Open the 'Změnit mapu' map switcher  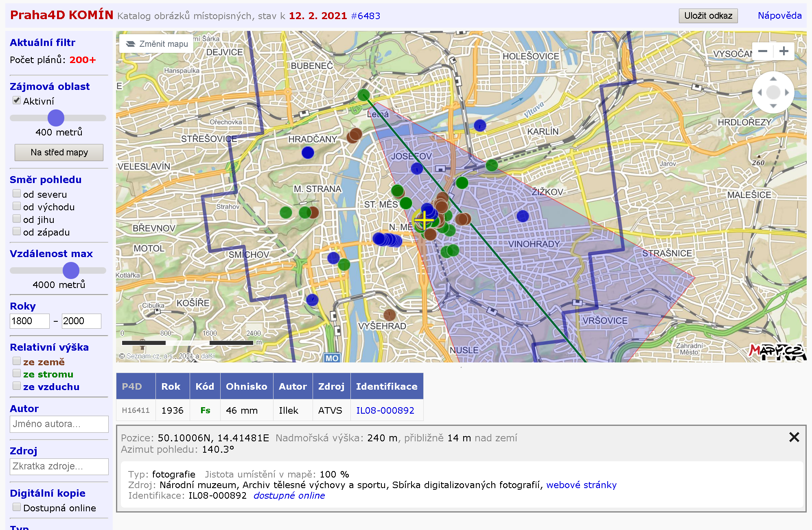tap(157, 44)
